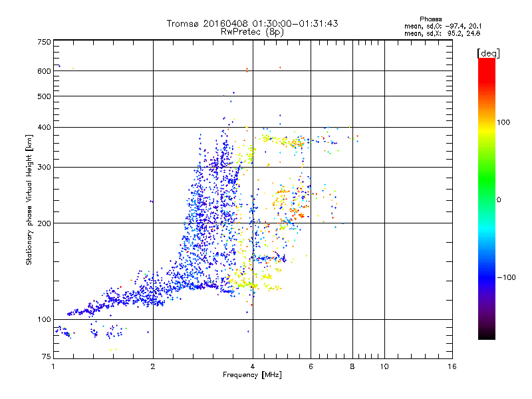Click the y-axis label '300'
532x399 pixels.
coord(45,168)
